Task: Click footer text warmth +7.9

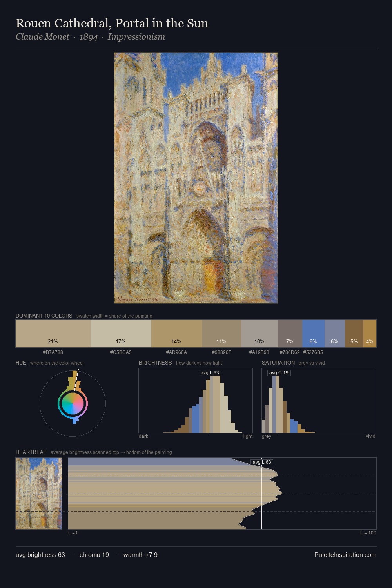Action: tap(140, 555)
